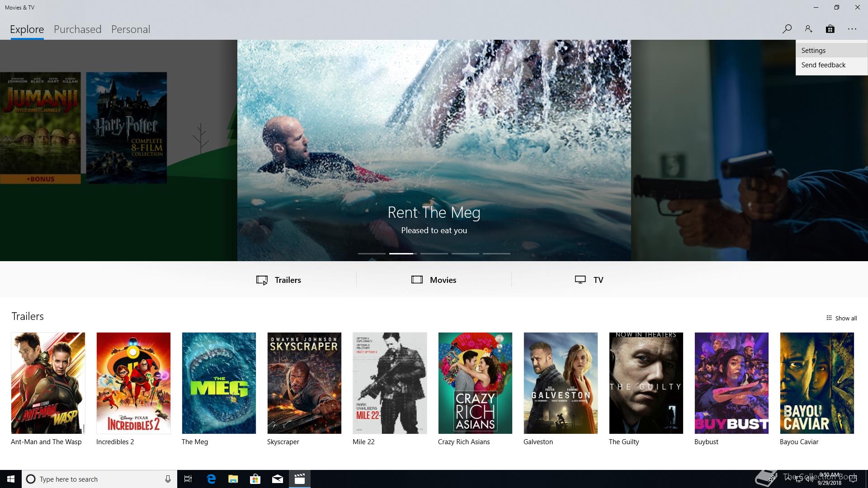The height and width of the screenshot is (488, 868).
Task: Click Show all for Trailers
Action: (841, 318)
